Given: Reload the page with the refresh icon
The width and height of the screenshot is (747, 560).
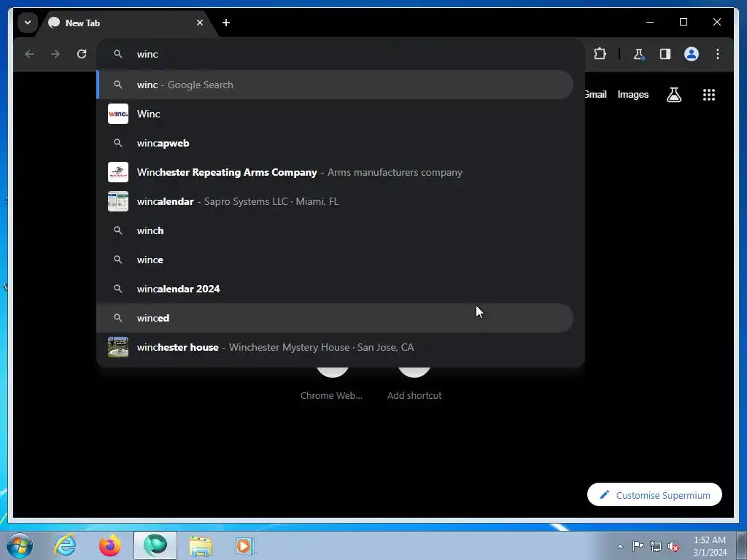Looking at the screenshot, I should [82, 54].
